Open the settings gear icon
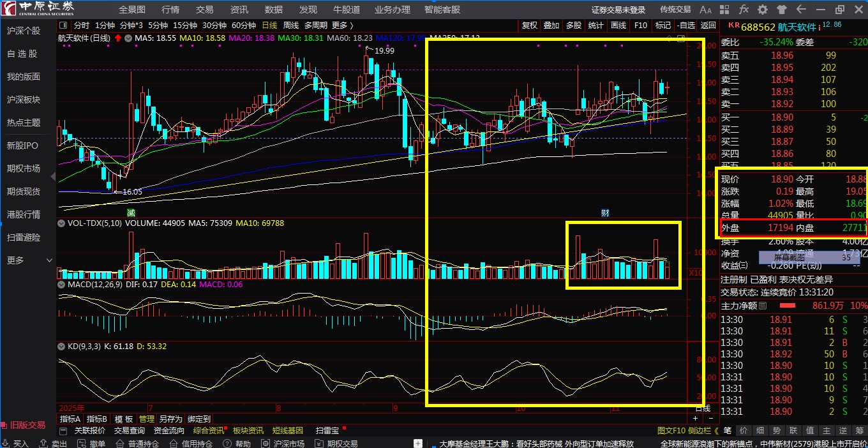868x448 pixels. click(x=763, y=10)
